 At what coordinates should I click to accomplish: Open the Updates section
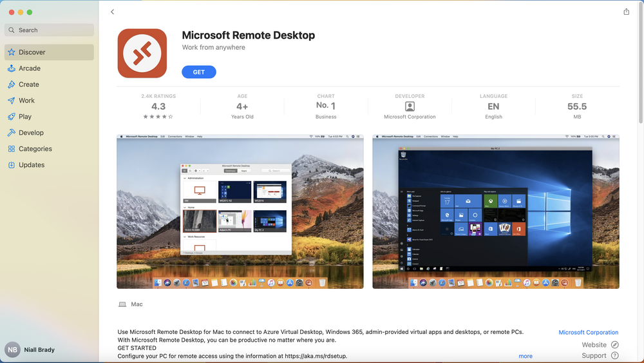pos(50,165)
